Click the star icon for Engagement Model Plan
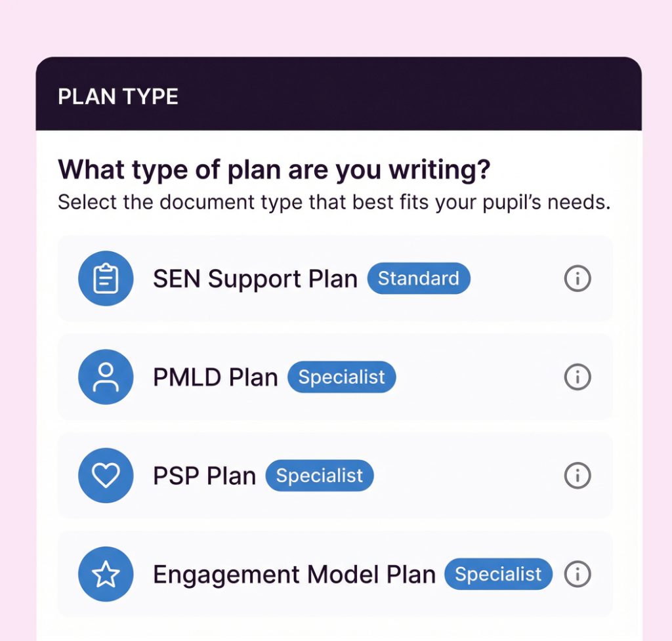Screen dimensions: 672x641 click(106, 574)
